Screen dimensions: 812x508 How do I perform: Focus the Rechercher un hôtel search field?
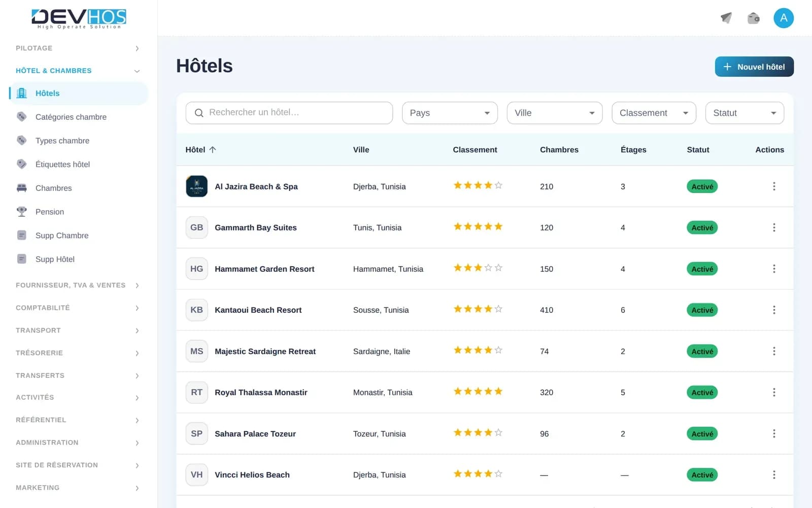(x=289, y=113)
